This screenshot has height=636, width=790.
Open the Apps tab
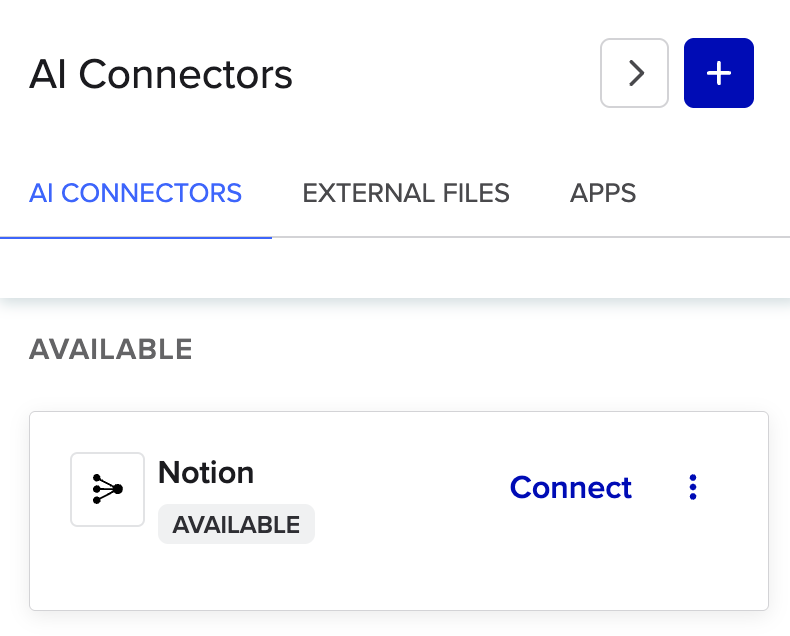[x=603, y=193]
